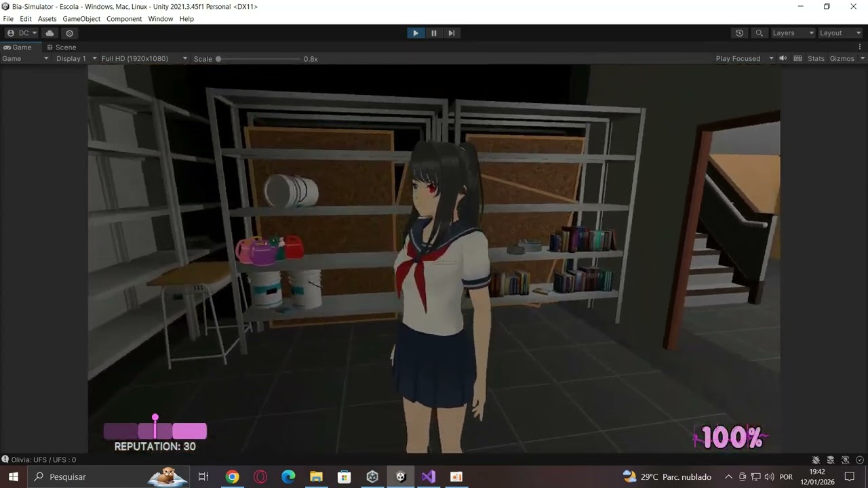This screenshot has width=868, height=488.
Task: Open File Explorer from taskbar
Action: [316, 476]
